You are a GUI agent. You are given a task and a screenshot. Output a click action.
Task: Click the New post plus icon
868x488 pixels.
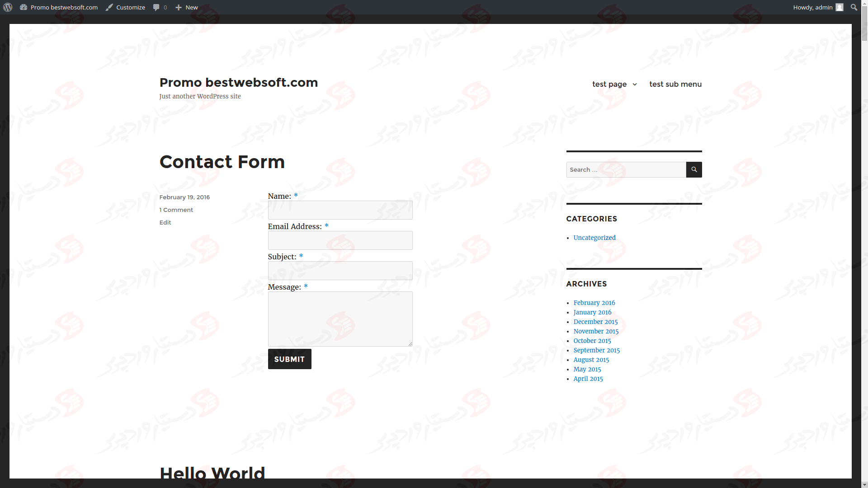(x=178, y=7)
